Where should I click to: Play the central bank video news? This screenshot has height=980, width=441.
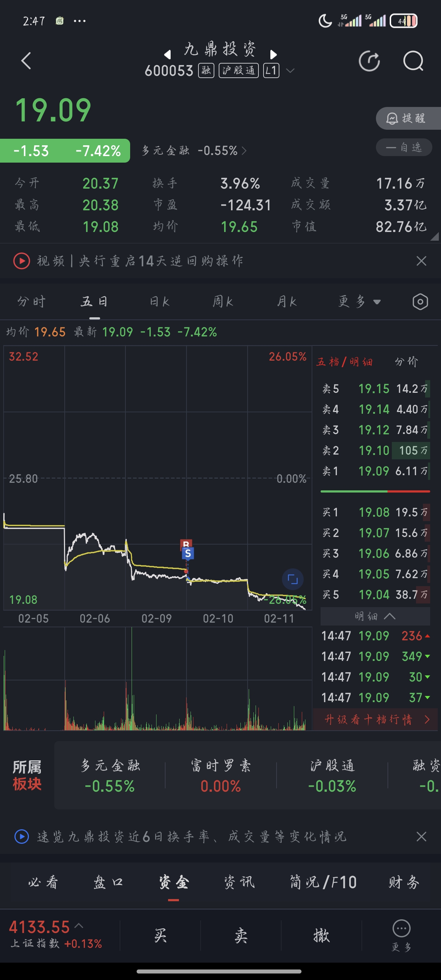coord(22,261)
